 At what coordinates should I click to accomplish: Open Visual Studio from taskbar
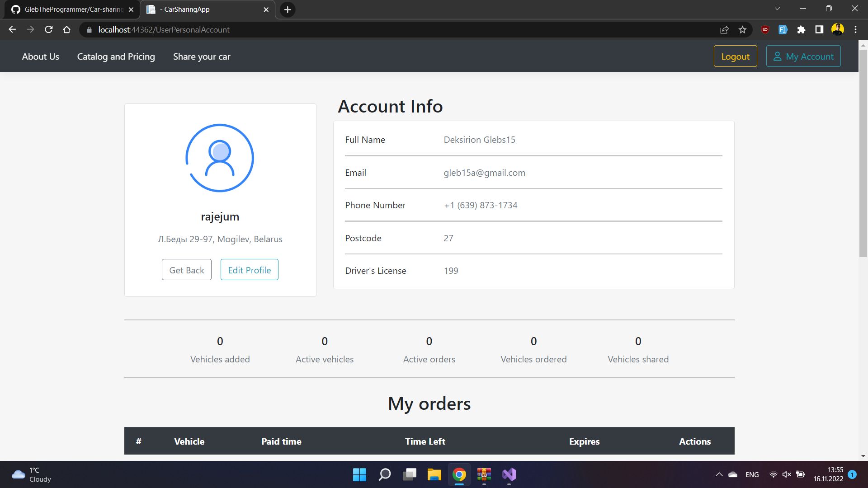(509, 474)
